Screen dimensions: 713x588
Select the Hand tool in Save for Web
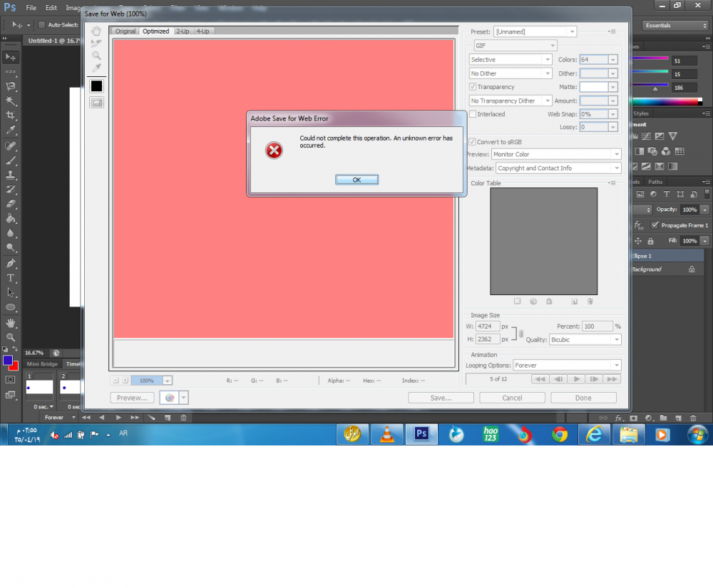point(96,31)
